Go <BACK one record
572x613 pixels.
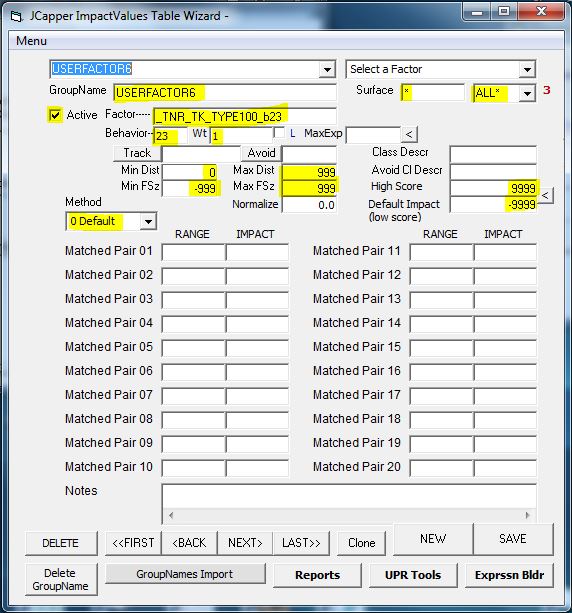coord(189,543)
